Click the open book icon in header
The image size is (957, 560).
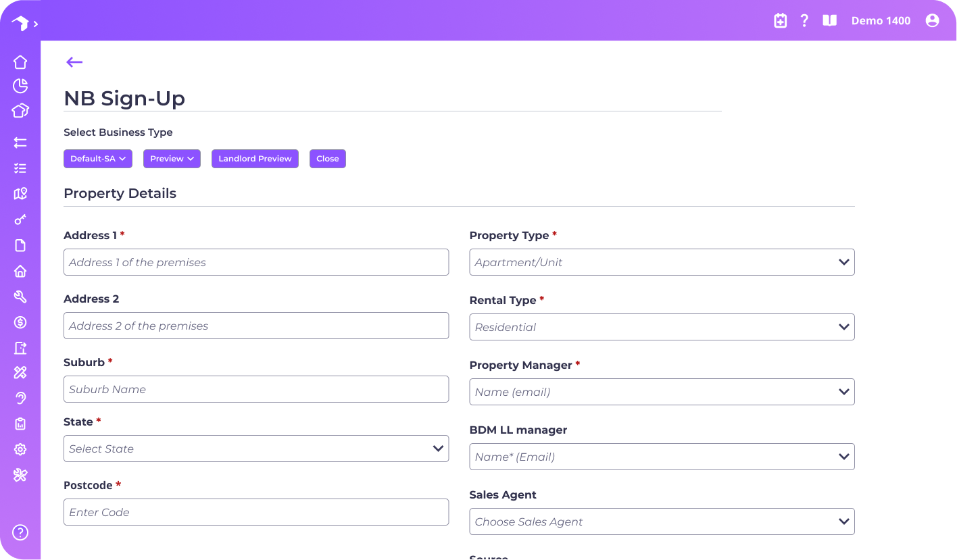[x=829, y=21]
